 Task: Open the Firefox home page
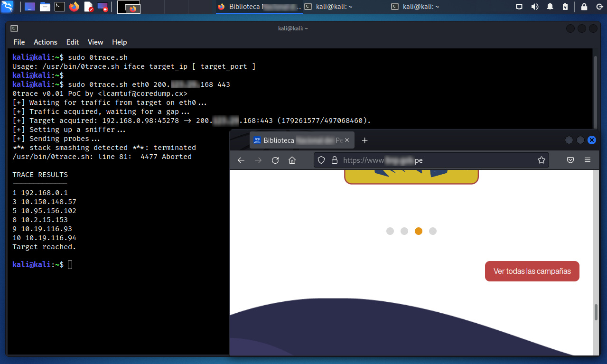tap(292, 160)
